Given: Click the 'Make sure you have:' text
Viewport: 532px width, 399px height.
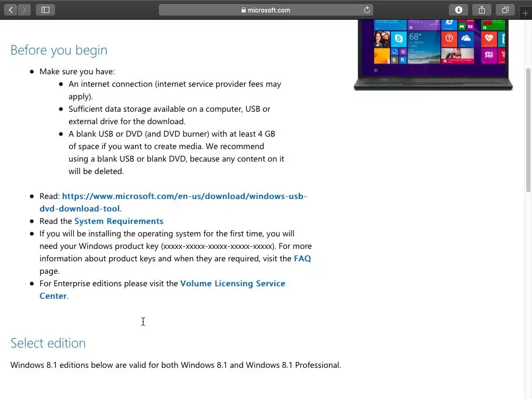Looking at the screenshot, I should click(x=77, y=72).
